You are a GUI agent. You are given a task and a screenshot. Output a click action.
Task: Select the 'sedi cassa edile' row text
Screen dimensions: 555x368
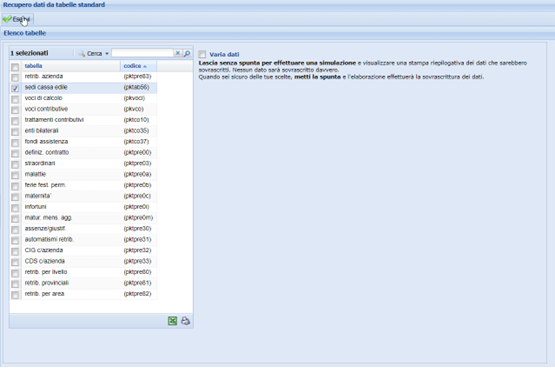(46, 87)
